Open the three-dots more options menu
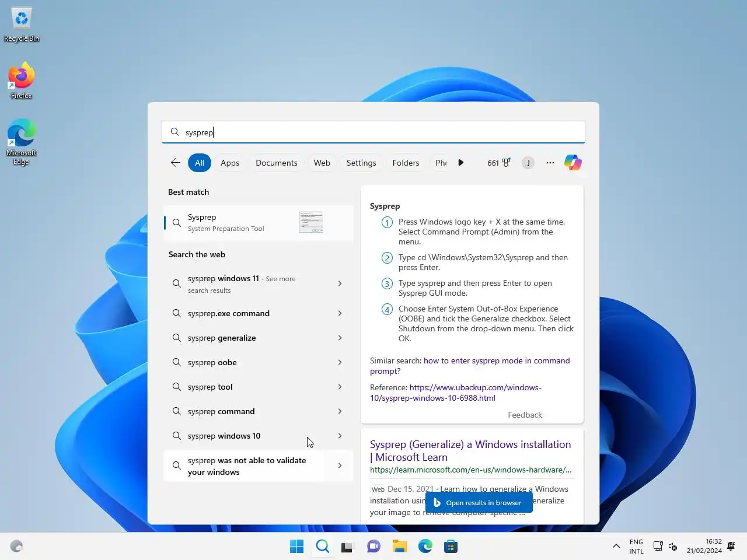This screenshot has width=747, height=560. pos(550,163)
